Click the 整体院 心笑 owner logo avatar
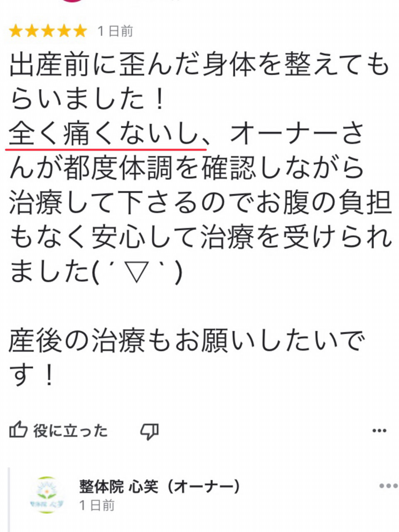The image size is (399, 532). coord(47,495)
